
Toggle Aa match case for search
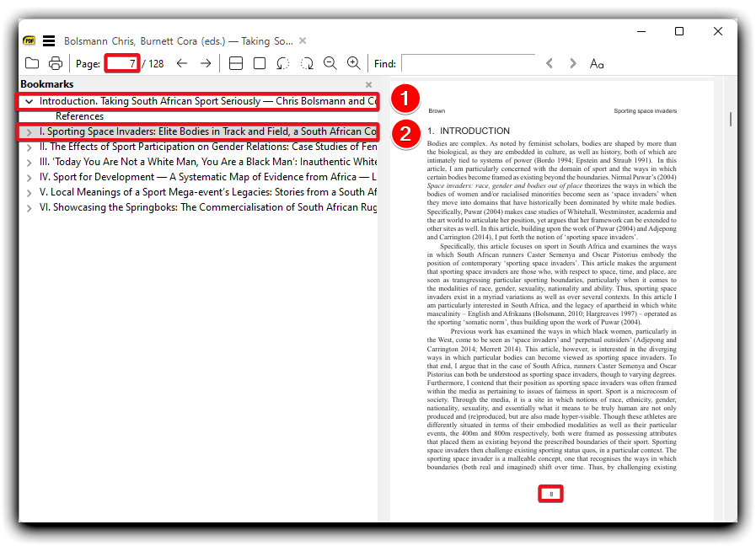tap(596, 62)
